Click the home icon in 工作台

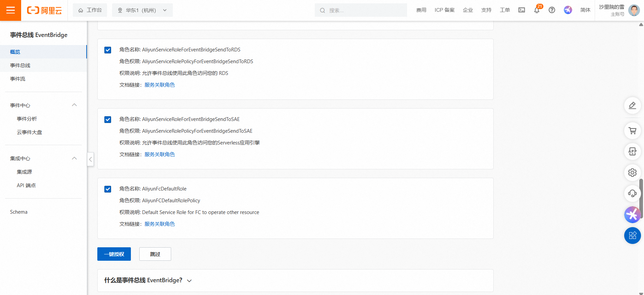[x=81, y=10]
